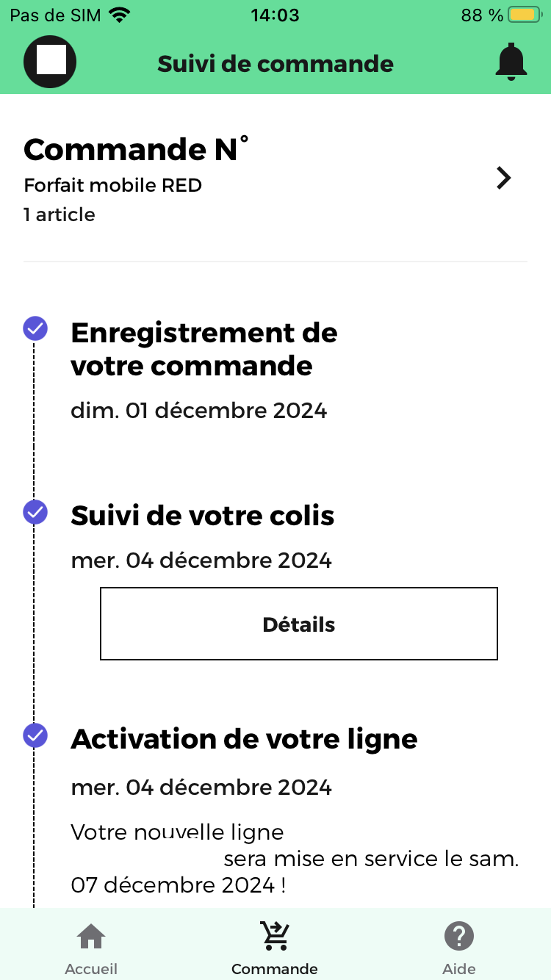The width and height of the screenshot is (551, 980).
Task: Tap the Accueil home icon
Action: (91, 937)
